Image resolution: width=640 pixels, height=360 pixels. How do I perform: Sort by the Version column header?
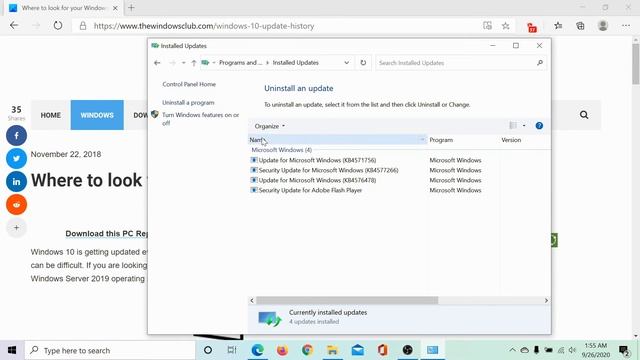(511, 140)
